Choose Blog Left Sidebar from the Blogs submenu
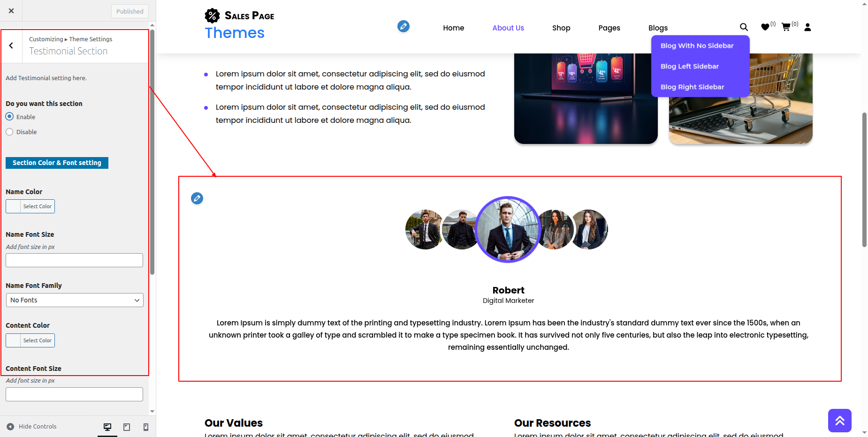This screenshot has width=868, height=437. click(x=690, y=66)
